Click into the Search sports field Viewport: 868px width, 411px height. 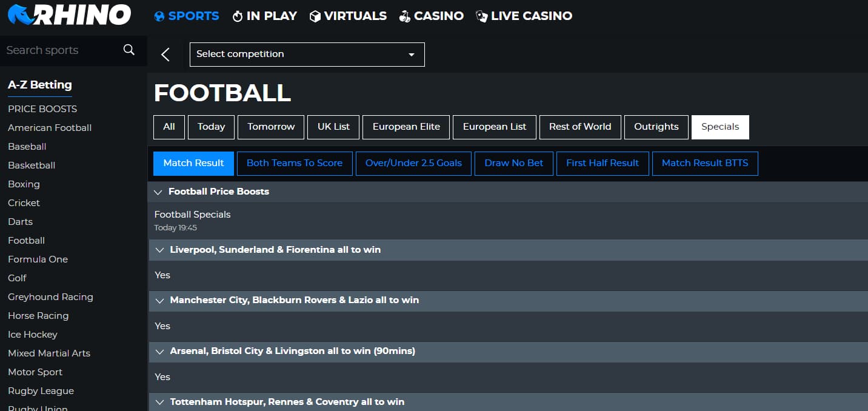[61, 50]
